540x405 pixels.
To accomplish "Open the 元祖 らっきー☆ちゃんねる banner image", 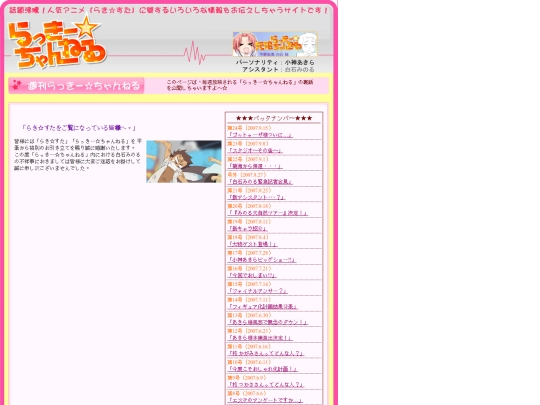I will coord(275,44).
